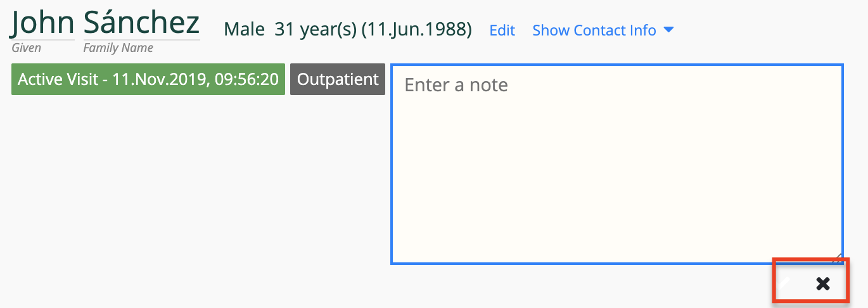Viewport: 868px width, 308px height.
Task: Click the birthdate (11.Jun.1988)
Action: (x=416, y=30)
